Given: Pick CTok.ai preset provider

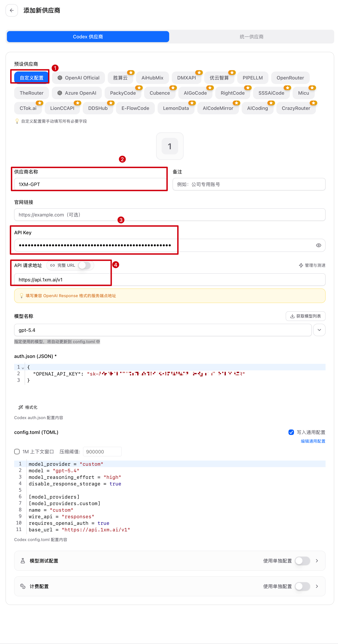Looking at the screenshot, I should click(x=28, y=108).
